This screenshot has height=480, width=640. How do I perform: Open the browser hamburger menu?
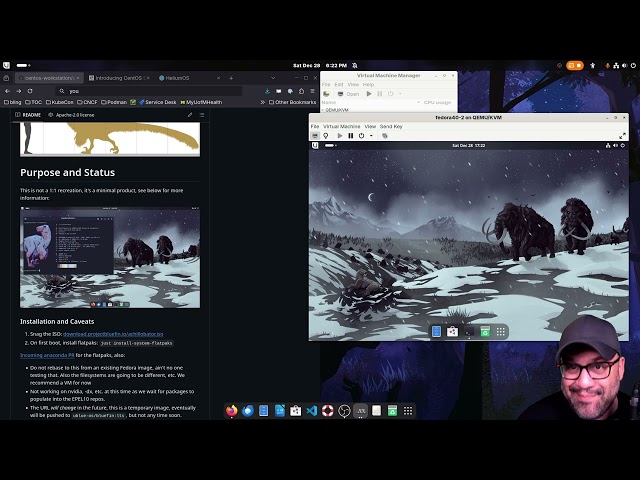(x=313, y=91)
